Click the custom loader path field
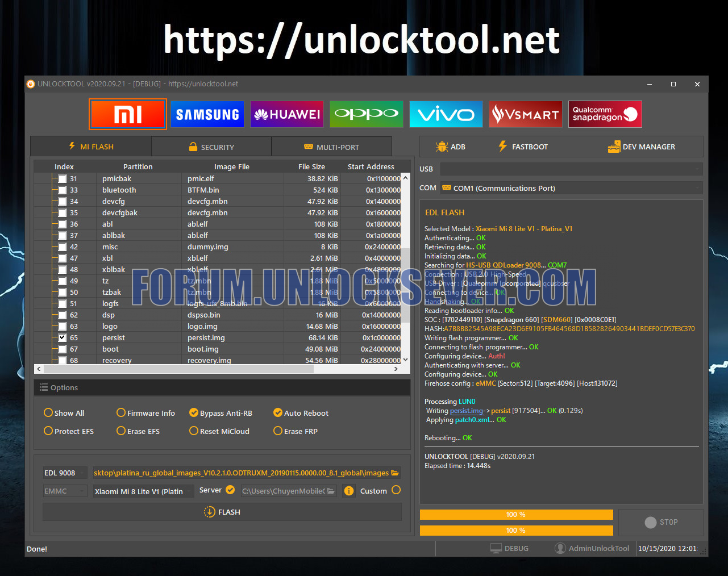 tap(283, 491)
